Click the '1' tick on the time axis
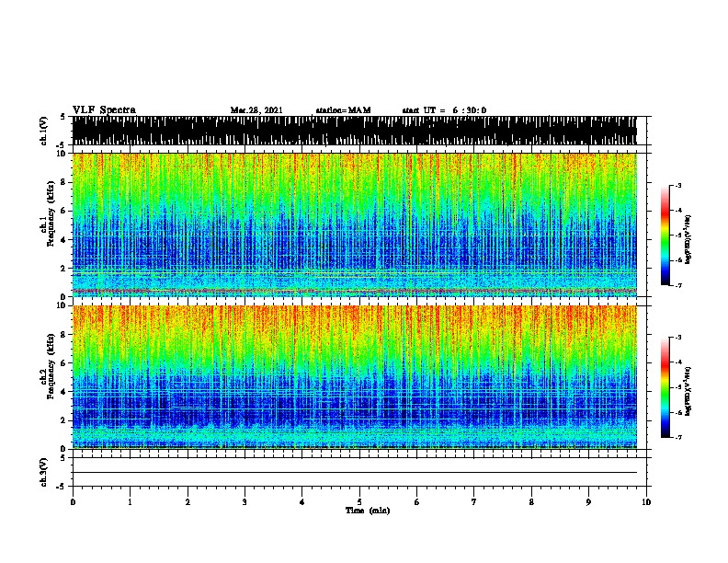The height and width of the screenshot is (563, 728). 130,502
